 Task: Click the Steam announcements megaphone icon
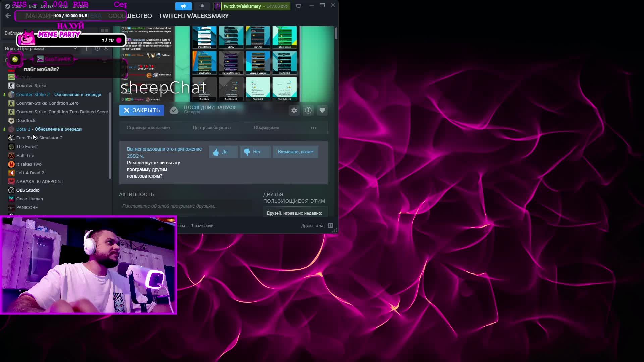(183, 6)
